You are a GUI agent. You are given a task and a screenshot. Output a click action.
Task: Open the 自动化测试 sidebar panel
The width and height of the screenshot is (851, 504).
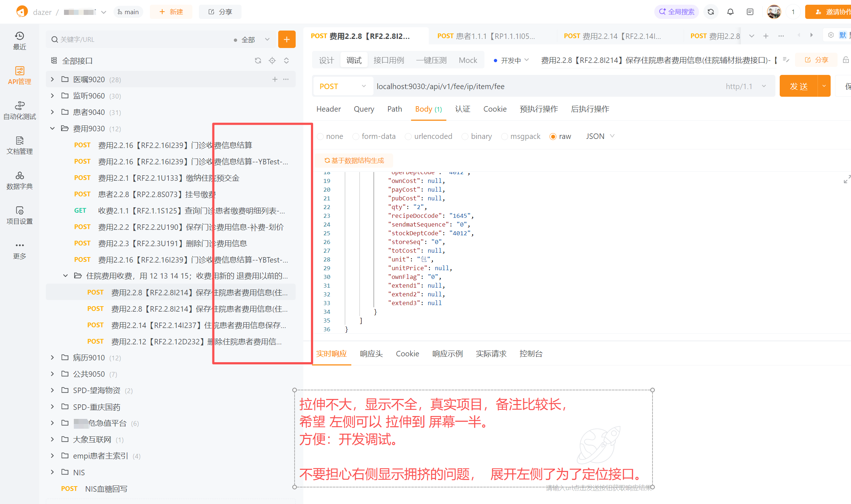click(20, 109)
